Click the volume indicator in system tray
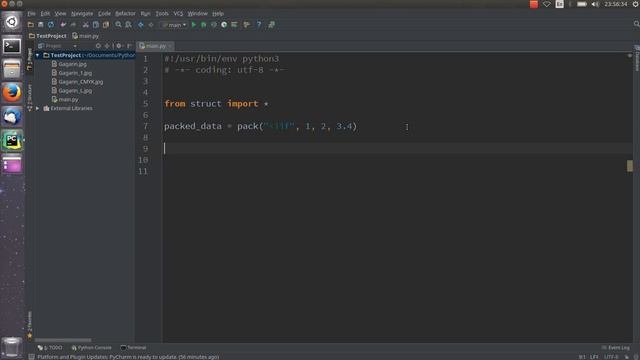The height and width of the screenshot is (360, 640). click(596, 4)
